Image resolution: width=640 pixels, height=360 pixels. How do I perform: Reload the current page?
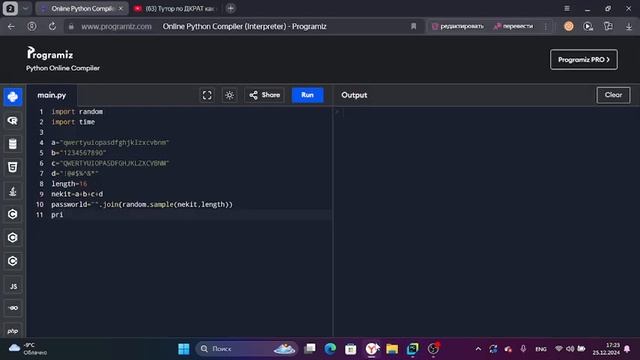[52, 27]
